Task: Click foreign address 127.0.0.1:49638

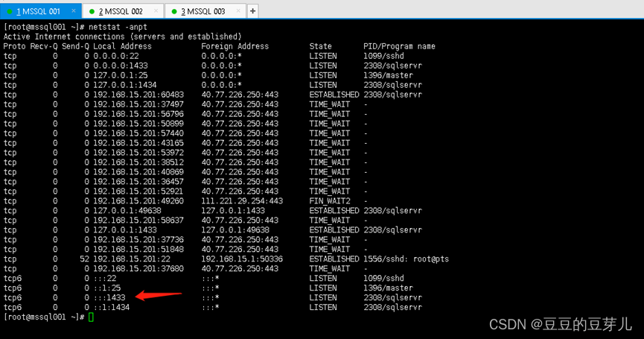Action: click(x=235, y=229)
